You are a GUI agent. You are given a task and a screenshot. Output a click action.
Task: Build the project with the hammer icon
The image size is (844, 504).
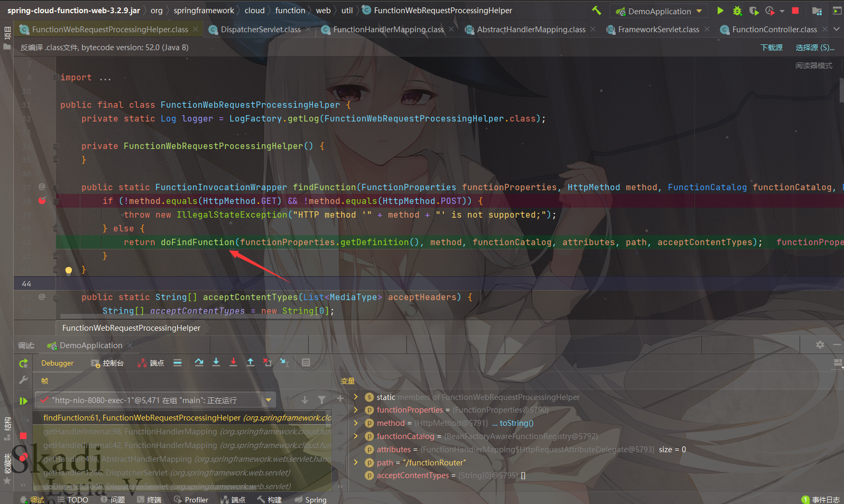point(597,11)
